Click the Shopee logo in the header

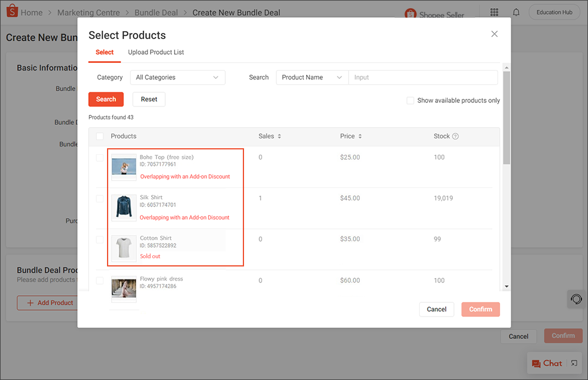click(12, 12)
